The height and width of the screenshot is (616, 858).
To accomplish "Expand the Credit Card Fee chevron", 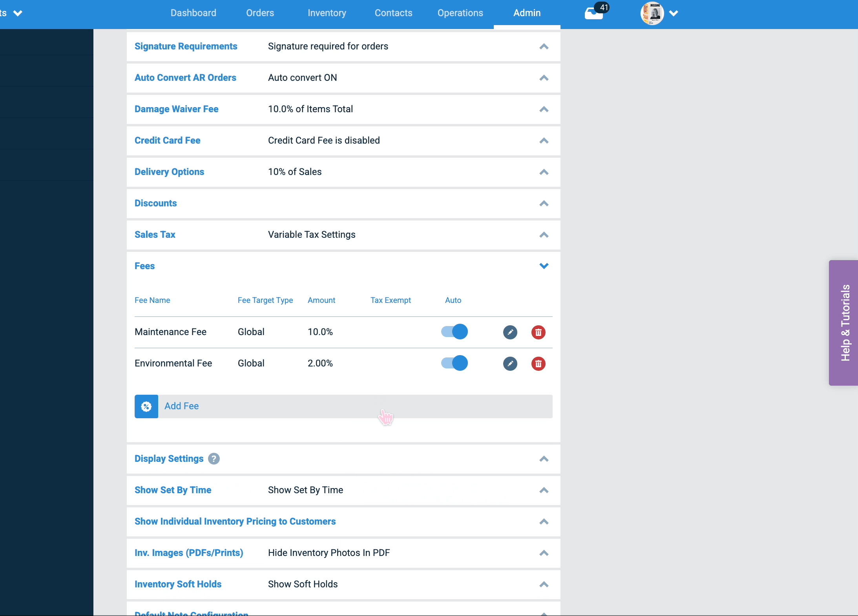I will pyautogui.click(x=544, y=141).
